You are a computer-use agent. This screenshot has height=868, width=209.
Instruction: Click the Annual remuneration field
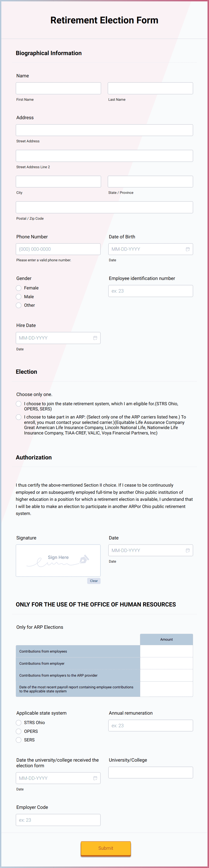[x=150, y=725]
